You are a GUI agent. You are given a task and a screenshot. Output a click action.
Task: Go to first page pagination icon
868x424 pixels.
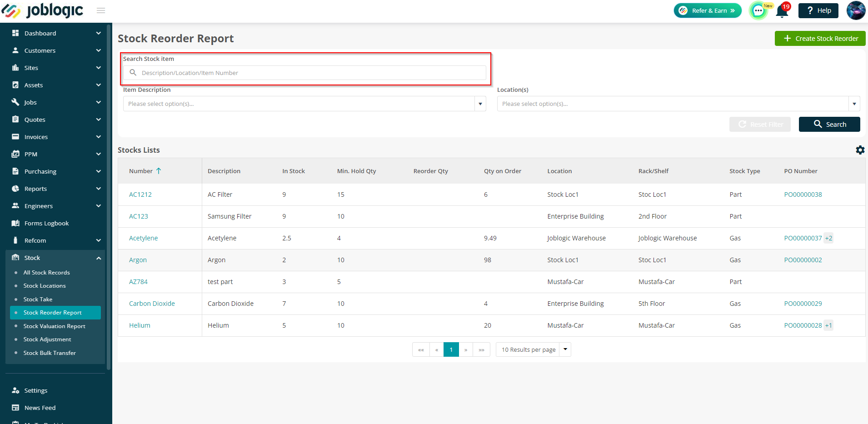coord(421,349)
